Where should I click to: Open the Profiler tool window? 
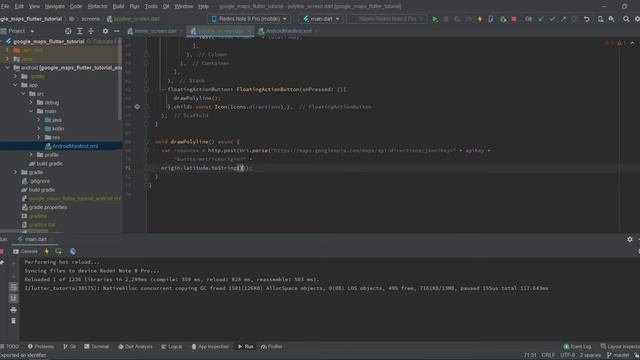(x=271, y=347)
